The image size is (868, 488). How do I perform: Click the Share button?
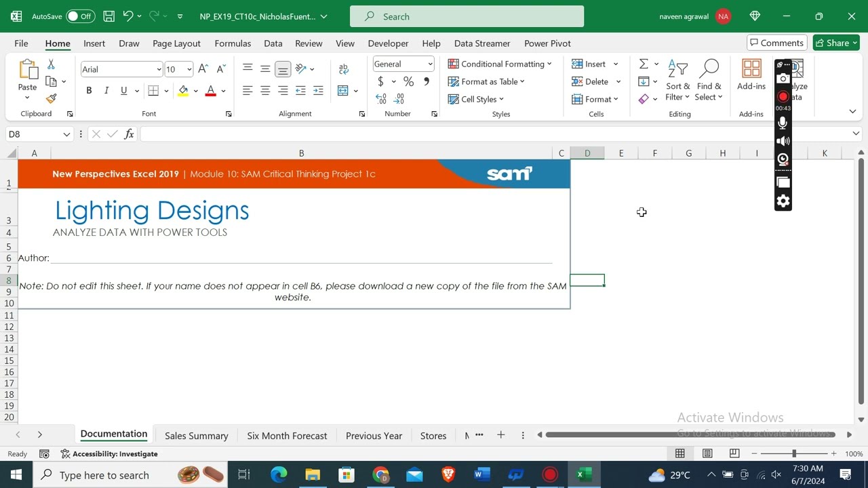point(836,43)
